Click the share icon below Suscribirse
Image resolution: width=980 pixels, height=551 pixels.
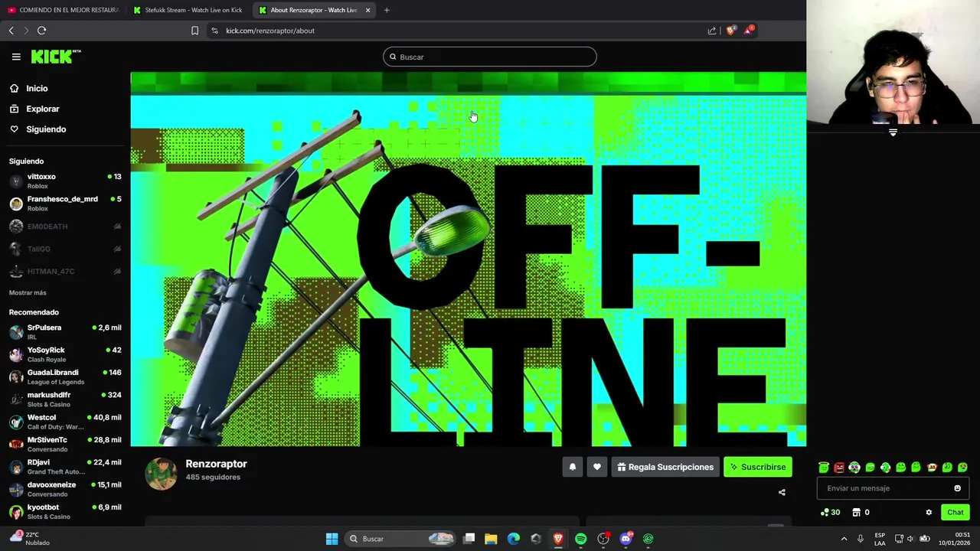(782, 492)
